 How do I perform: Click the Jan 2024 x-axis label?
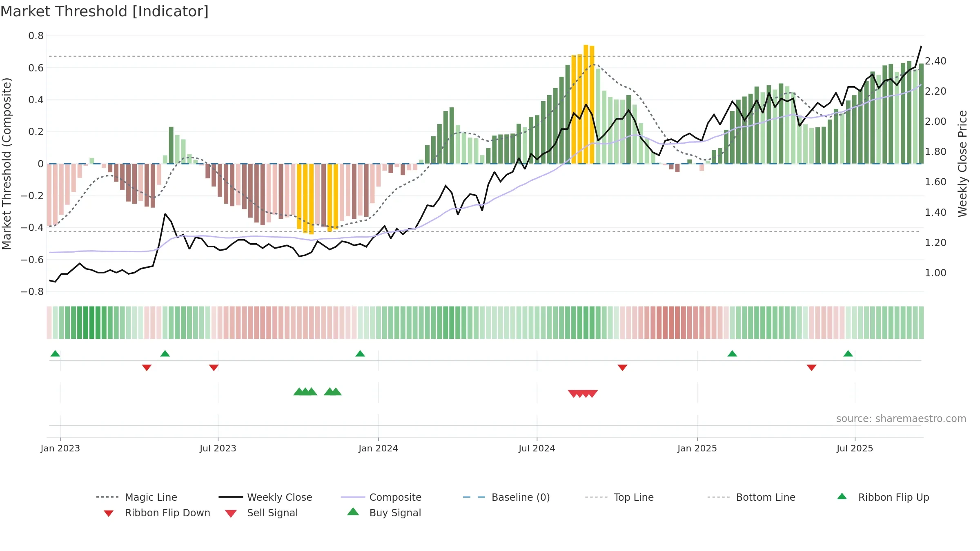tap(379, 448)
